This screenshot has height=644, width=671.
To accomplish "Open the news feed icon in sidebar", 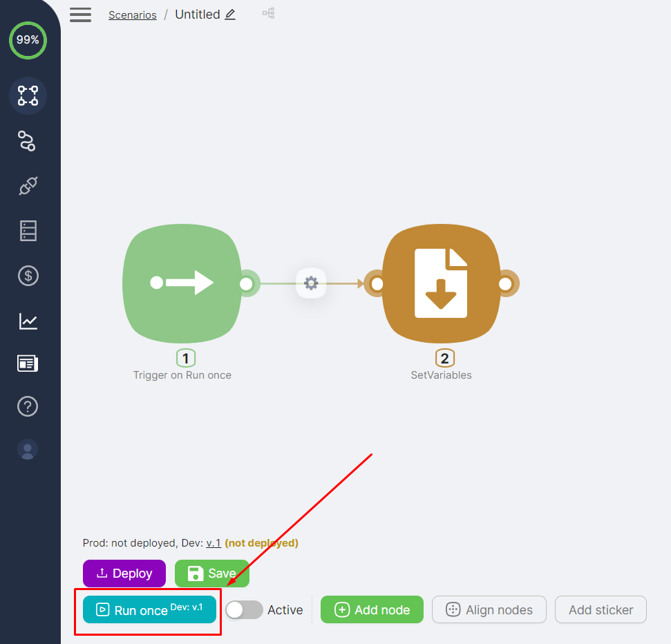I will pos(28,363).
